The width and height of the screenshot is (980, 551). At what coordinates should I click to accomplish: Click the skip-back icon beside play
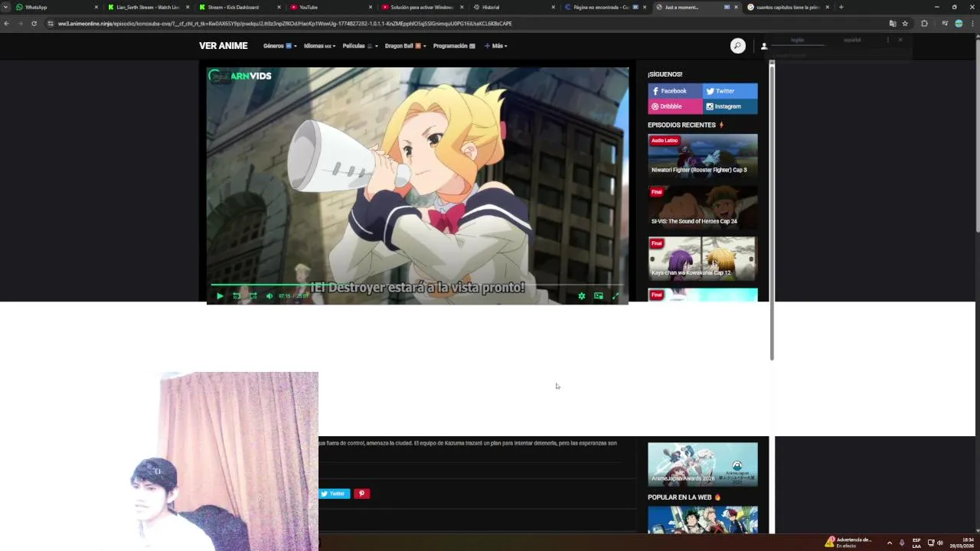coord(237,296)
